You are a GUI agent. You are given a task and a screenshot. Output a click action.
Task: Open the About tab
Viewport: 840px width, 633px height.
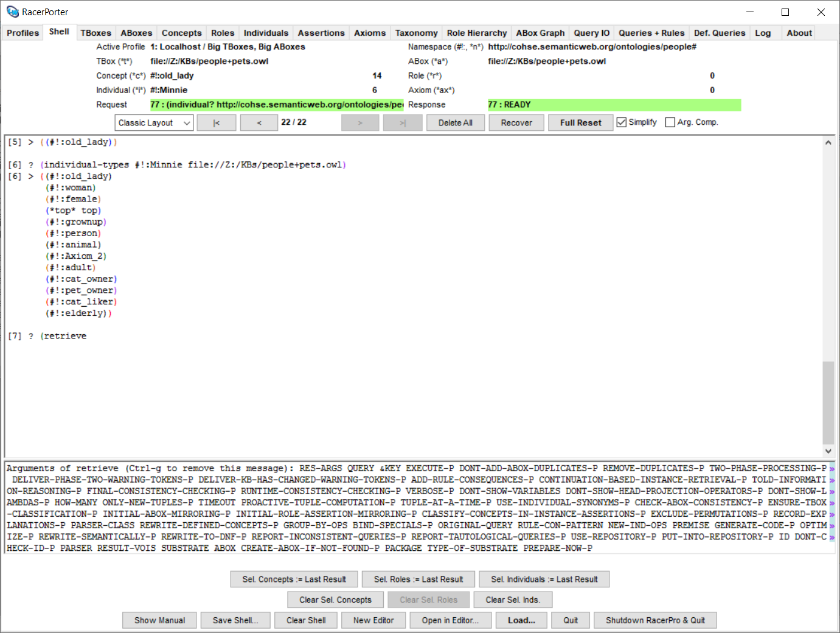tap(799, 33)
